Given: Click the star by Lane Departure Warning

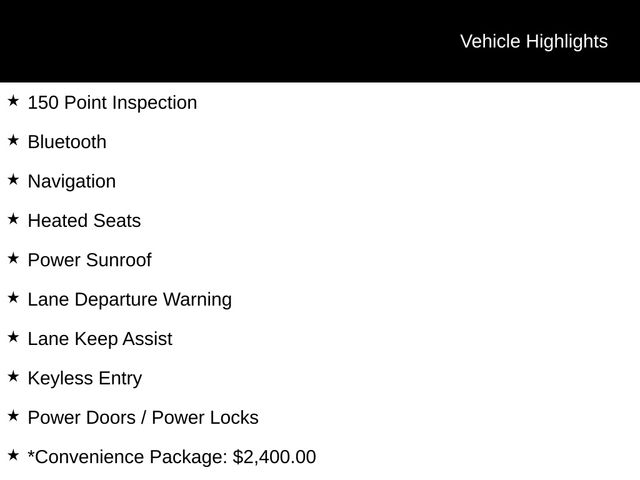Looking at the screenshot, I should point(13,298).
